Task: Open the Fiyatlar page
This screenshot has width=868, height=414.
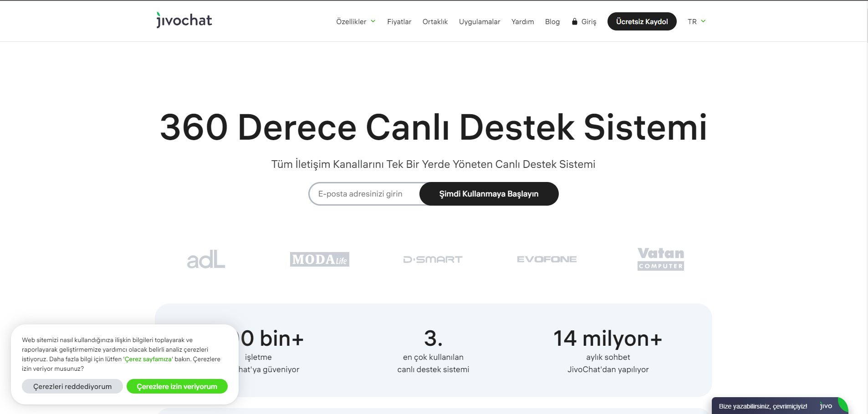Action: [399, 21]
